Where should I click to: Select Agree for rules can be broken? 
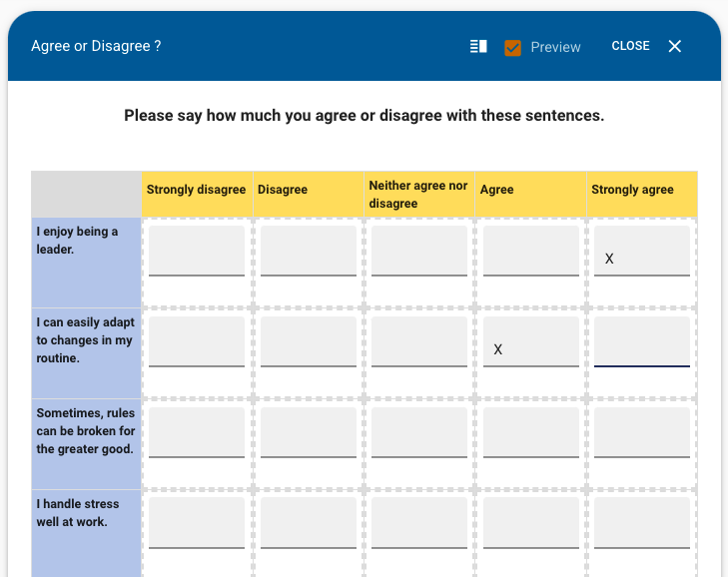530,432
